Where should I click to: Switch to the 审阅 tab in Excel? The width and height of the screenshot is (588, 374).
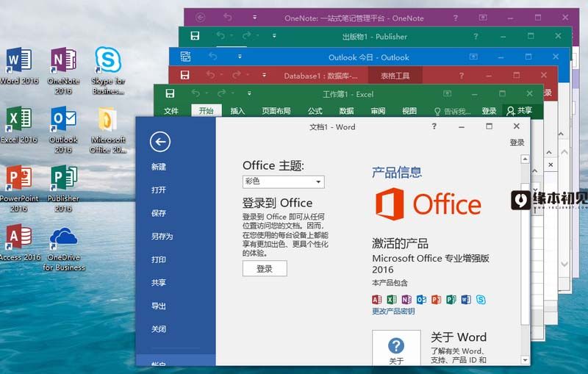378,111
